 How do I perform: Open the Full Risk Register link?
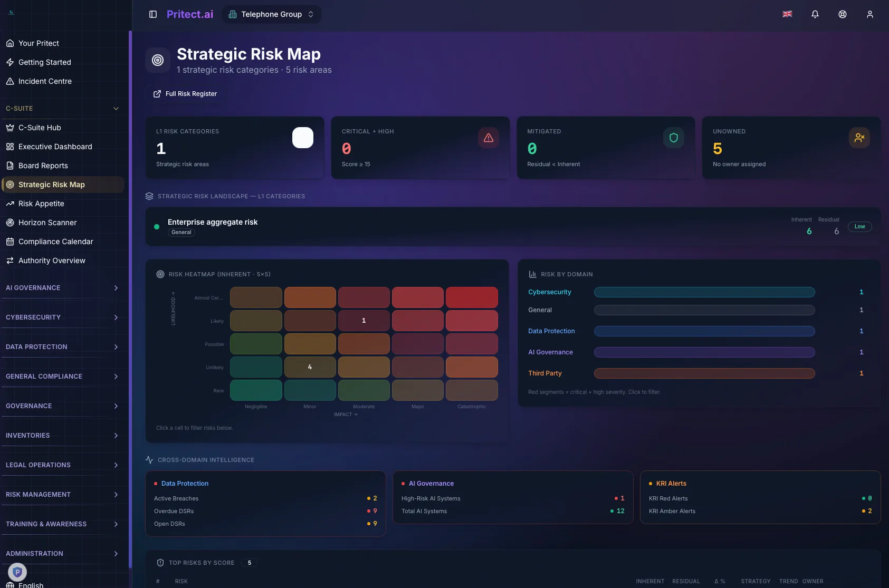click(185, 94)
